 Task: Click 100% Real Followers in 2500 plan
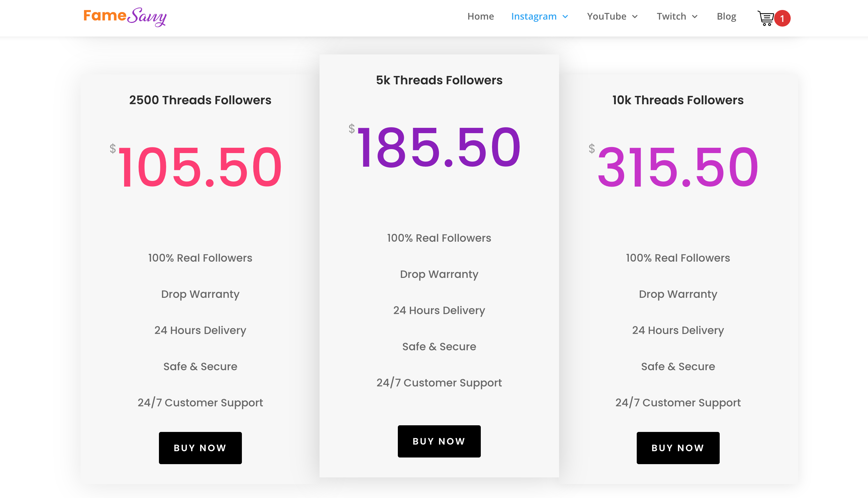200,258
